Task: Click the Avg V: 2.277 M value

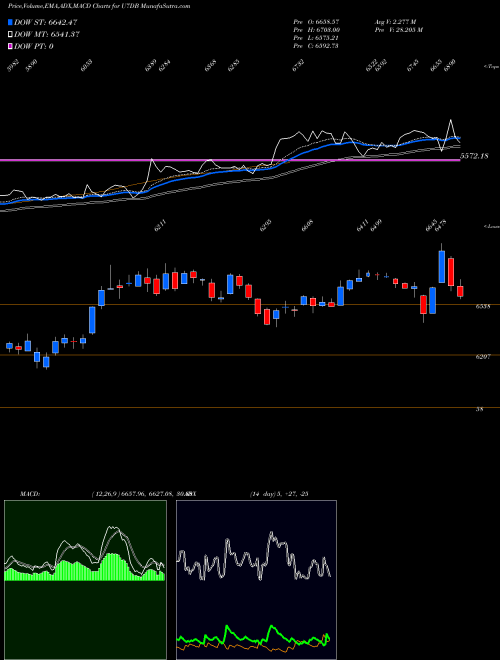Action: (395, 21)
